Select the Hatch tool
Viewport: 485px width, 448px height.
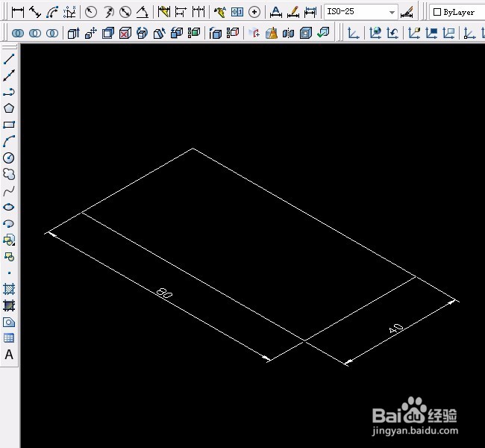click(9, 289)
